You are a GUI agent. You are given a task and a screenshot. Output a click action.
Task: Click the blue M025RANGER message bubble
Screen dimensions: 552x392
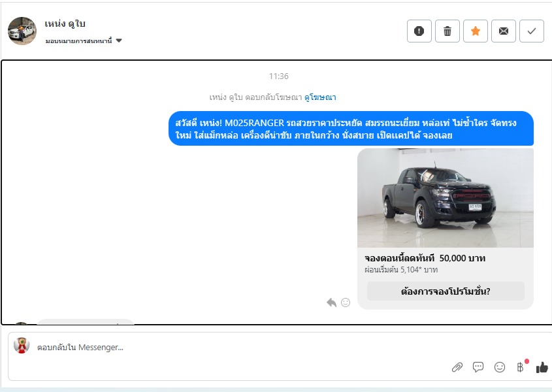click(x=351, y=129)
